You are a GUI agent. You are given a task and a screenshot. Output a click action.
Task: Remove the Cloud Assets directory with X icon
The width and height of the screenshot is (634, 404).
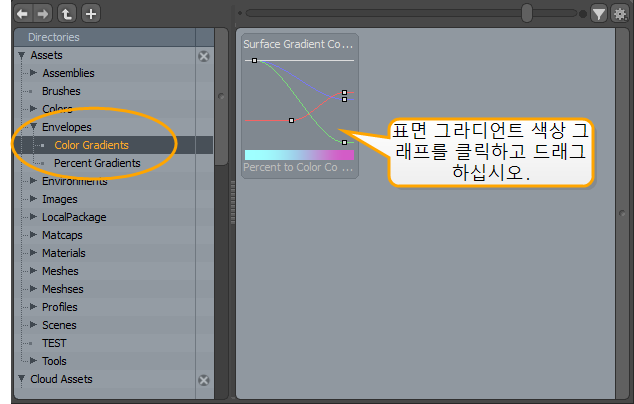(x=204, y=380)
